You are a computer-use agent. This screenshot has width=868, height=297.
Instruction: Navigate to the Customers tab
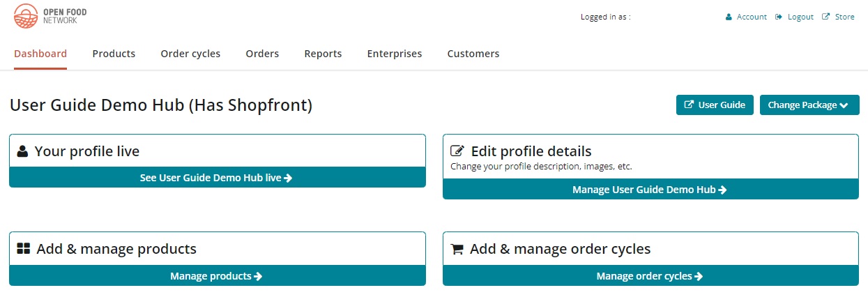coord(473,54)
